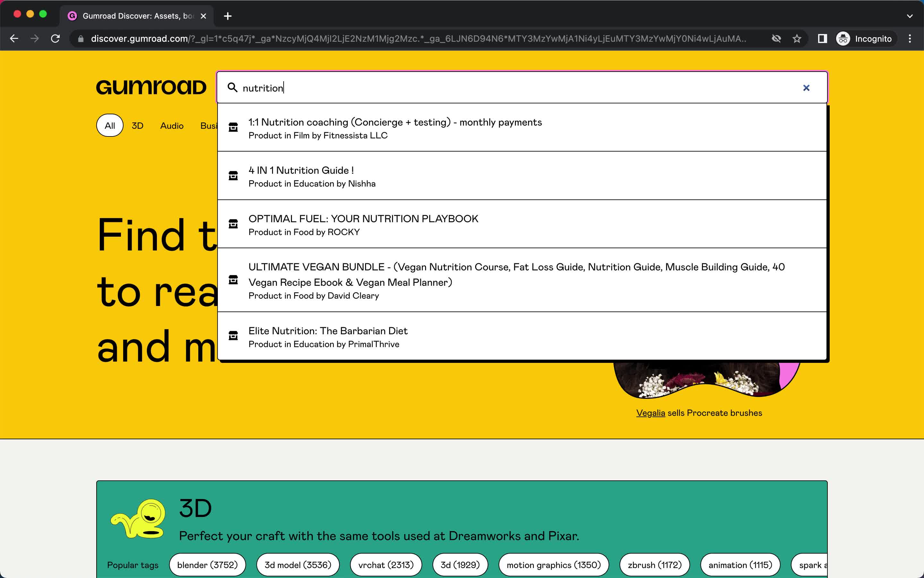
Task: Clear the search field with the X
Action: point(806,88)
